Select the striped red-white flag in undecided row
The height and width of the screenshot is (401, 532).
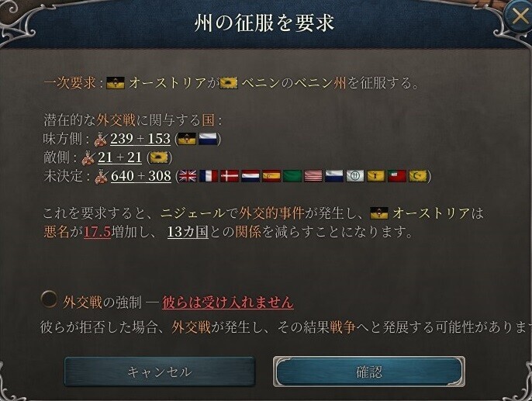pyautogui.click(x=313, y=176)
